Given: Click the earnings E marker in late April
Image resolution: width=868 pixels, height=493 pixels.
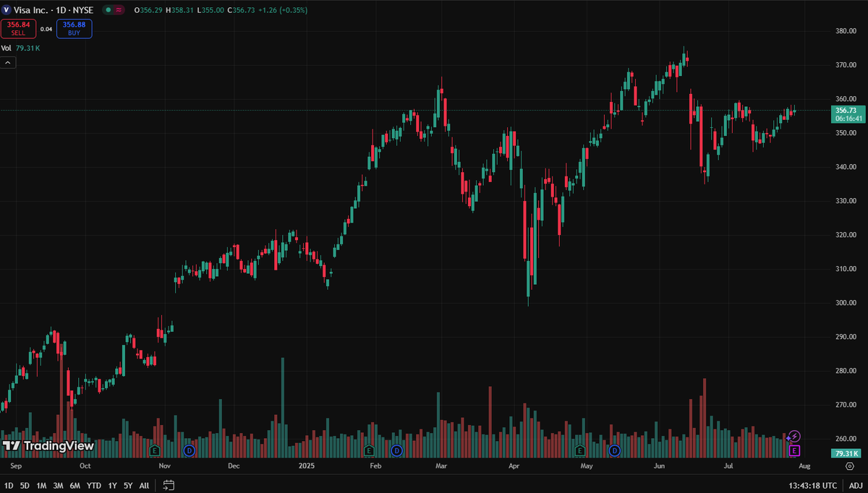Looking at the screenshot, I should pyautogui.click(x=579, y=450).
